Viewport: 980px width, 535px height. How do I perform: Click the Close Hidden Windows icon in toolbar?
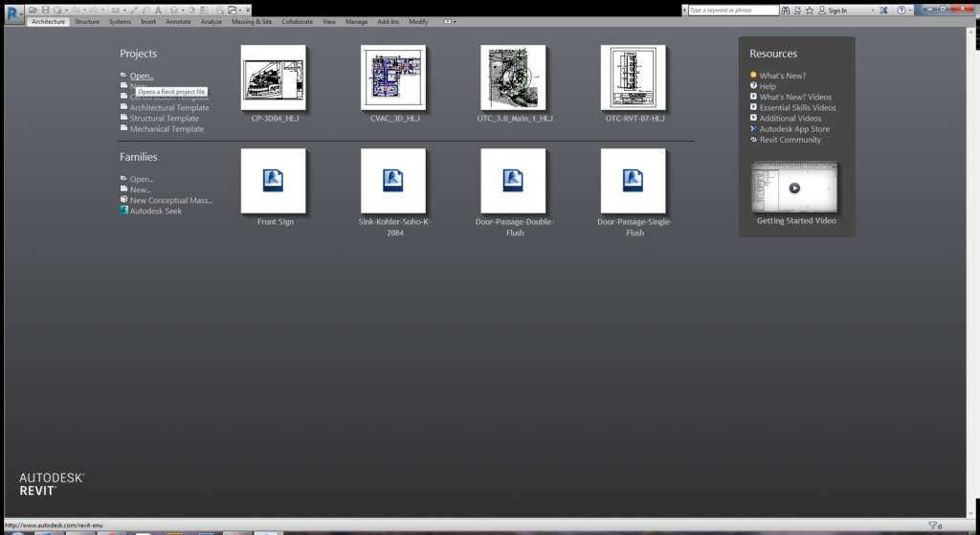(x=219, y=10)
